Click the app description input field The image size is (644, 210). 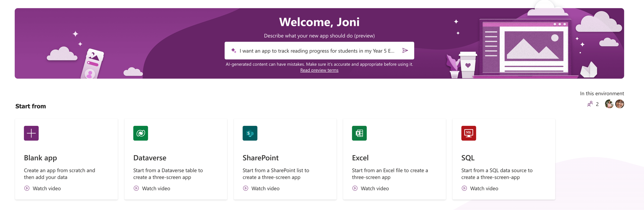pyautogui.click(x=319, y=51)
